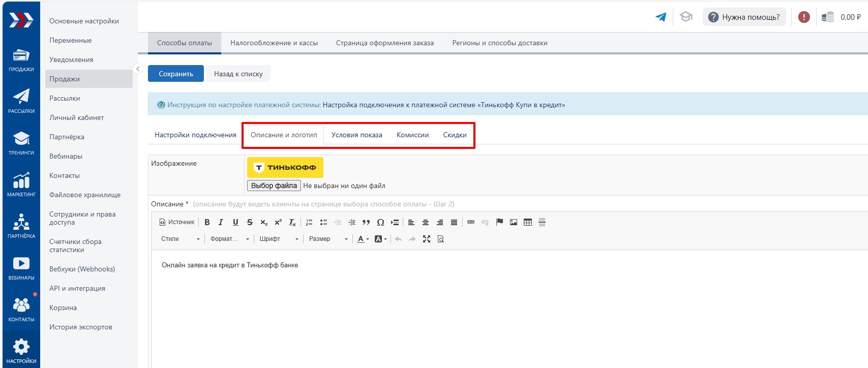Align text to the left
Viewport: 868px width, 368px height.
[x=411, y=222]
